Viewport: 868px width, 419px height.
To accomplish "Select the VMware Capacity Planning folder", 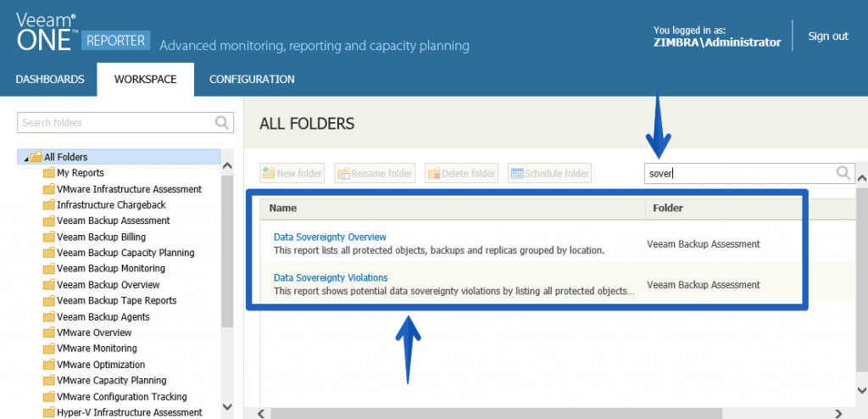I will coord(112,380).
